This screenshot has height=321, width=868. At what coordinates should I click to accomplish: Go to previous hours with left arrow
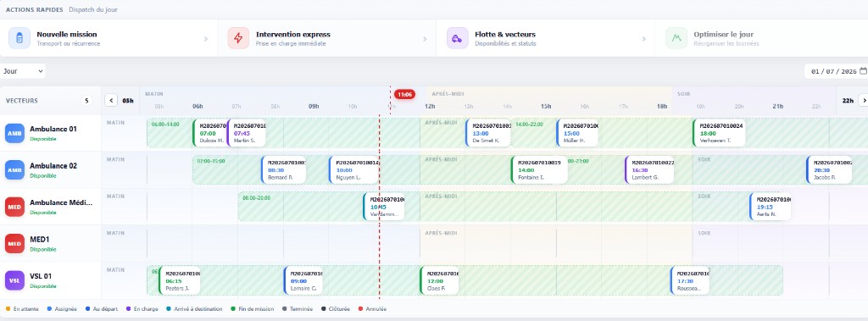[x=111, y=100]
